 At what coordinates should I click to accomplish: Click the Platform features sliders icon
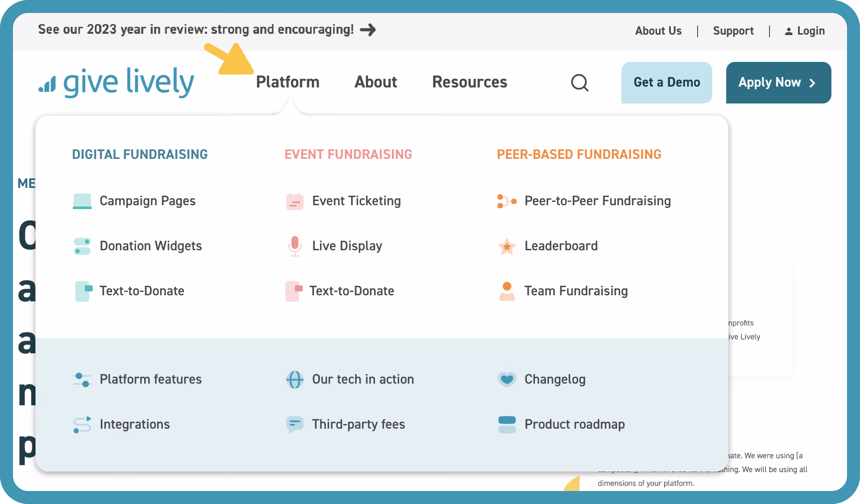coord(82,380)
